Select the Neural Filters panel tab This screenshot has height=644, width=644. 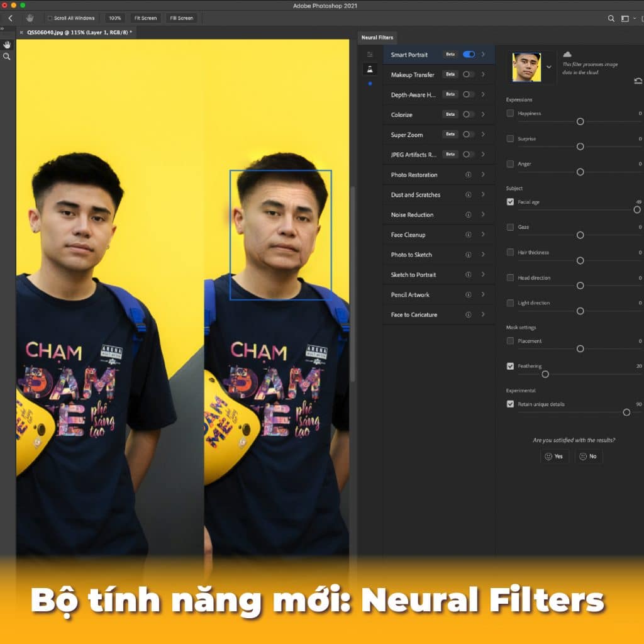(x=377, y=38)
